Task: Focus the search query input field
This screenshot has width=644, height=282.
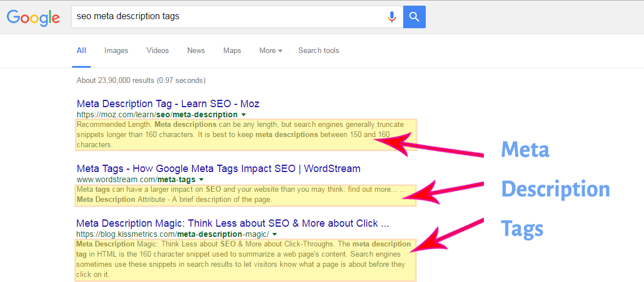Action: [226, 17]
